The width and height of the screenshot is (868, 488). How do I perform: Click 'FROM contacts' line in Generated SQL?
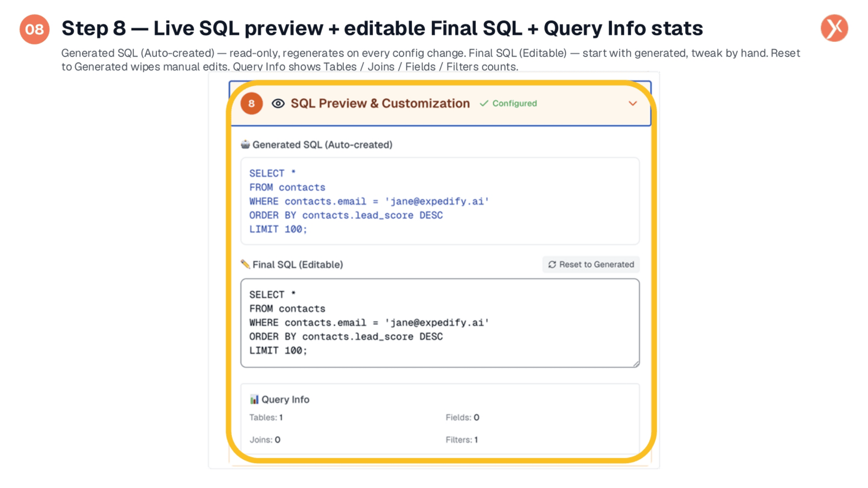[x=288, y=188]
